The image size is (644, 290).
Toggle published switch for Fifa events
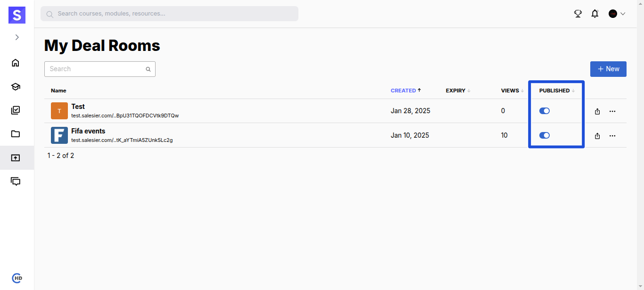545,135
